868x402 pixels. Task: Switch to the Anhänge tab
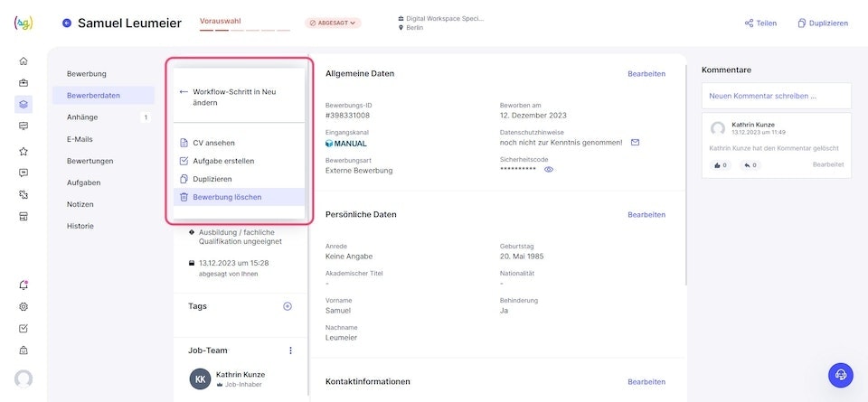click(x=82, y=117)
